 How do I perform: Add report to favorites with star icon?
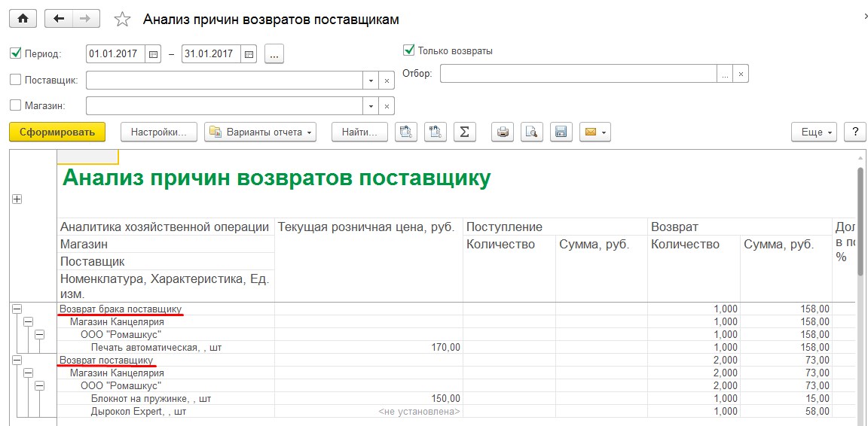121,20
